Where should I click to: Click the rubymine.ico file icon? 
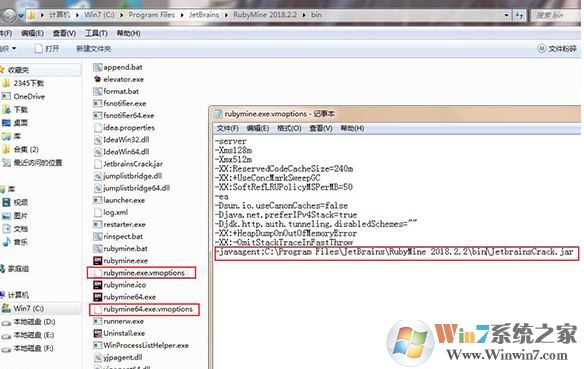pyautogui.click(x=98, y=285)
